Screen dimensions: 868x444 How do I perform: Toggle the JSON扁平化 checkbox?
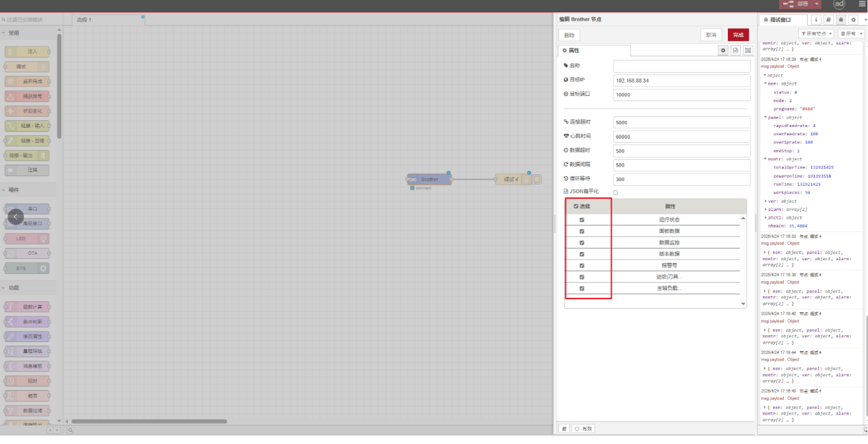(x=615, y=193)
